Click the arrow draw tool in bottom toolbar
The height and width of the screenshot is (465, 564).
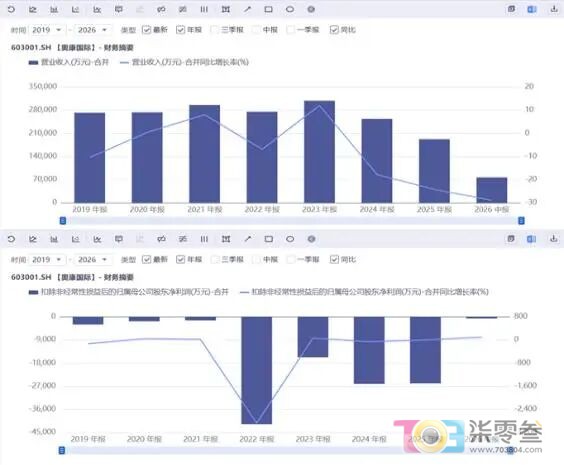coord(247,239)
